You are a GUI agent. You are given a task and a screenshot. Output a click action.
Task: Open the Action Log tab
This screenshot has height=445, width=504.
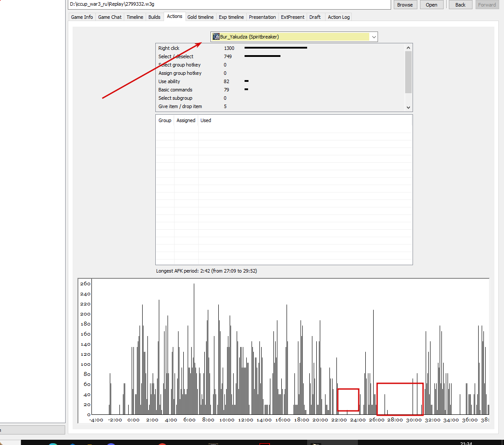point(339,17)
